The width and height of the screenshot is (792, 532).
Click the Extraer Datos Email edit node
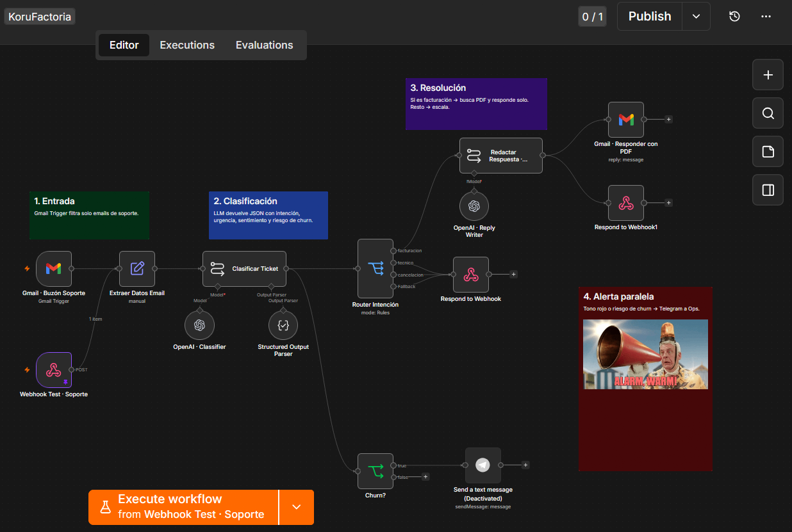(137, 269)
